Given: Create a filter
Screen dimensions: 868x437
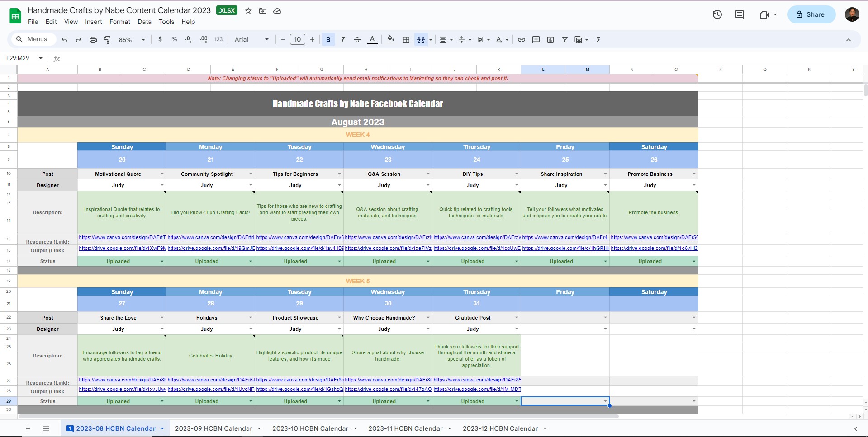Looking at the screenshot, I should click(565, 40).
